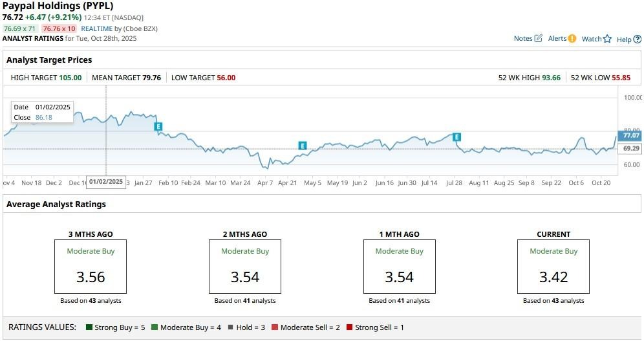The image size is (644, 341).
Task: Click the Analyst Target Prices heading
Action: [x=49, y=60]
